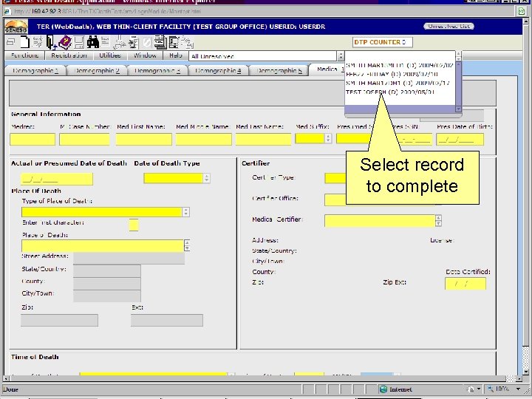Switch to the Demographic 4 tab

coord(218,71)
